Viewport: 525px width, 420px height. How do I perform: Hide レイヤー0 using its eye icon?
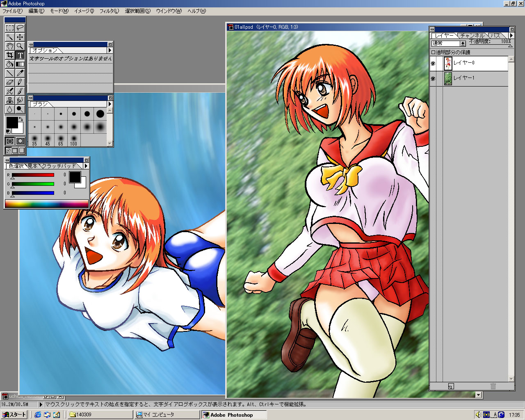click(433, 63)
